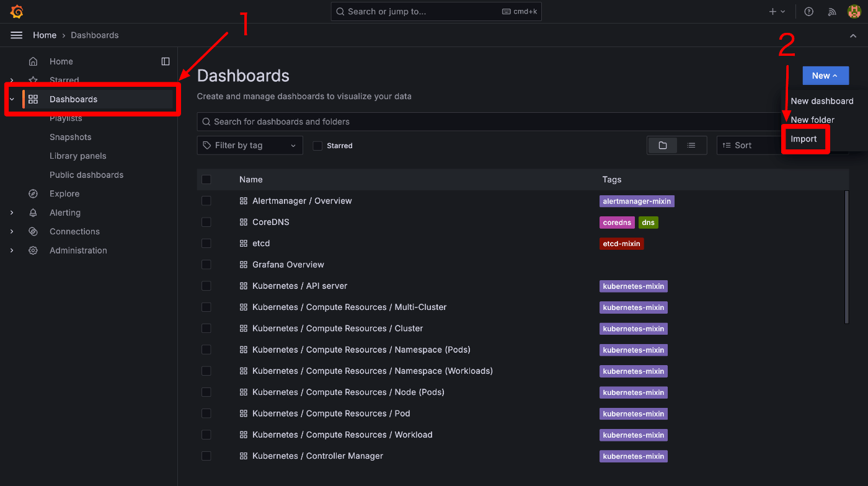The width and height of the screenshot is (868, 486).
Task: Click the dashboard icon beside Kubernetes / API server
Action: tap(244, 286)
